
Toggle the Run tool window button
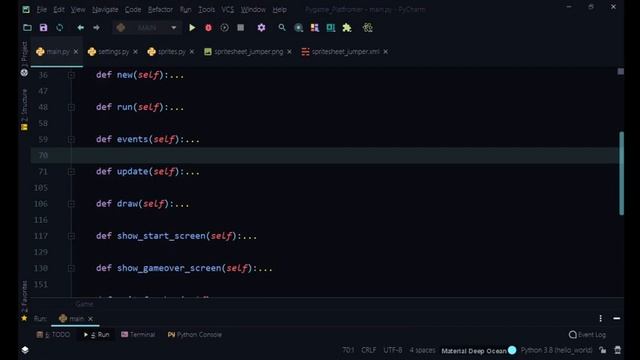(x=96, y=335)
